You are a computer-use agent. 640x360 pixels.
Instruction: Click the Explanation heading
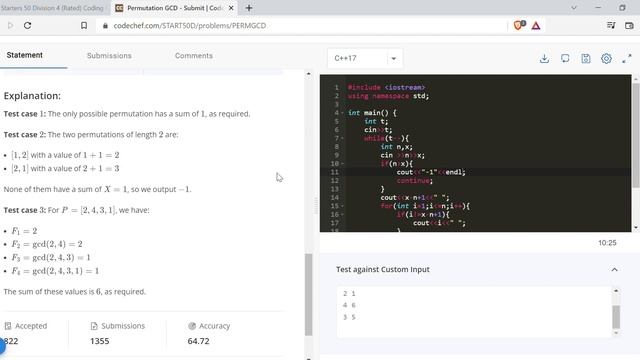coord(32,96)
